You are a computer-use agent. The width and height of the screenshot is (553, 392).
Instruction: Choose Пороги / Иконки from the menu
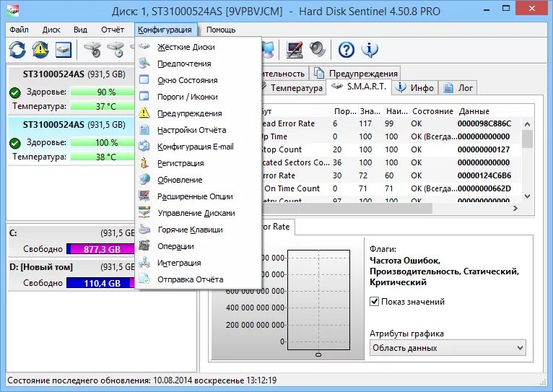pos(198,97)
